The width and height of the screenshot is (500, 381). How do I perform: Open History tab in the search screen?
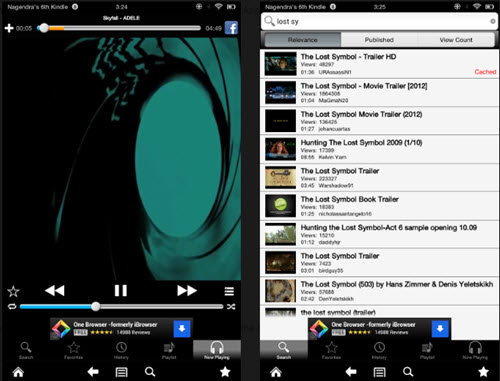click(x=379, y=350)
